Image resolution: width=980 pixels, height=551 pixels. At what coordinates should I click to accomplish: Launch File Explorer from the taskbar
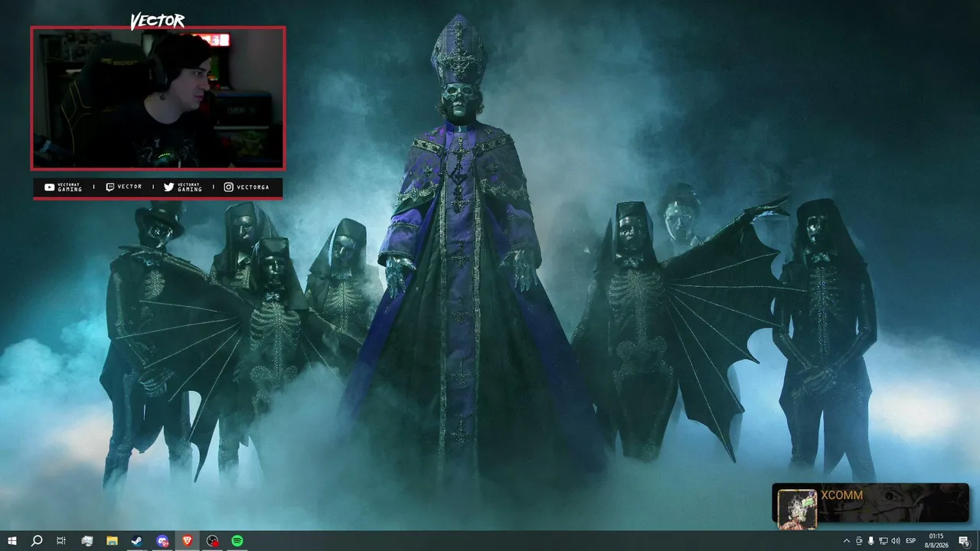point(112,541)
